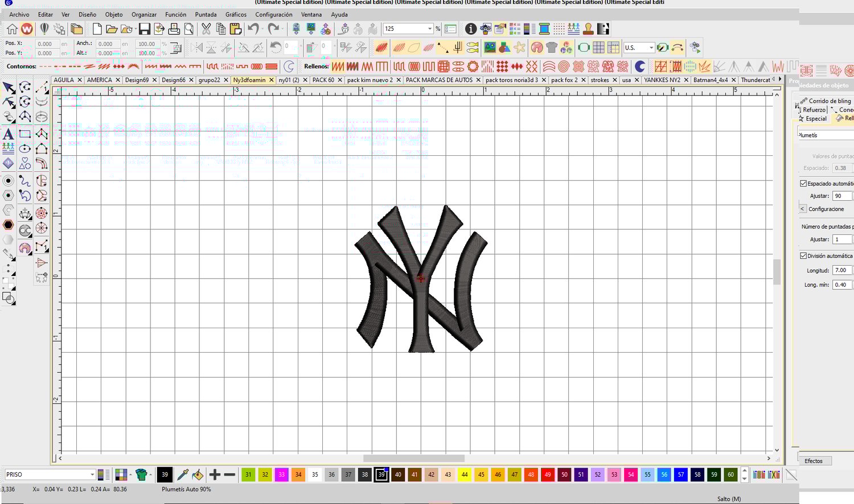Click the Copy icon
The height and width of the screenshot is (504, 854).
click(221, 29)
